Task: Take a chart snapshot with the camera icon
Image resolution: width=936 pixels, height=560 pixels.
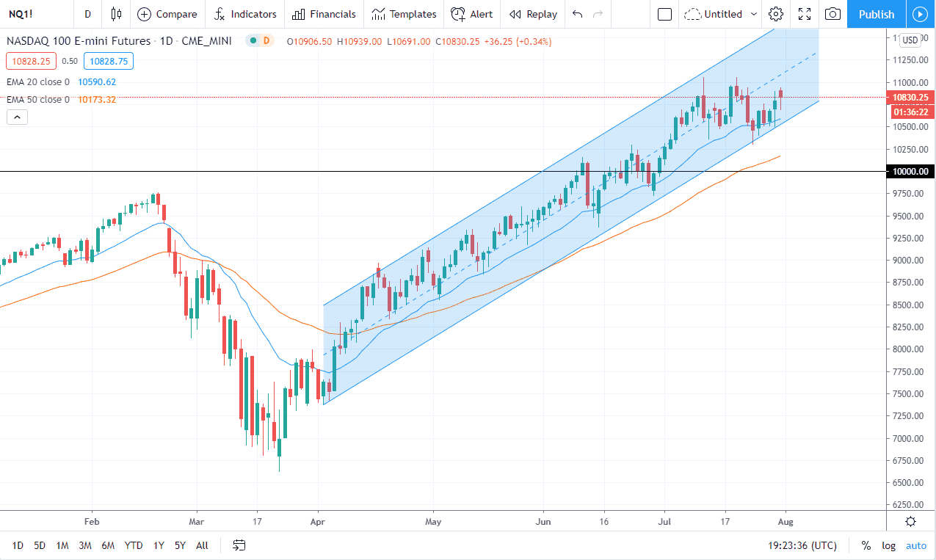Action: coord(832,14)
